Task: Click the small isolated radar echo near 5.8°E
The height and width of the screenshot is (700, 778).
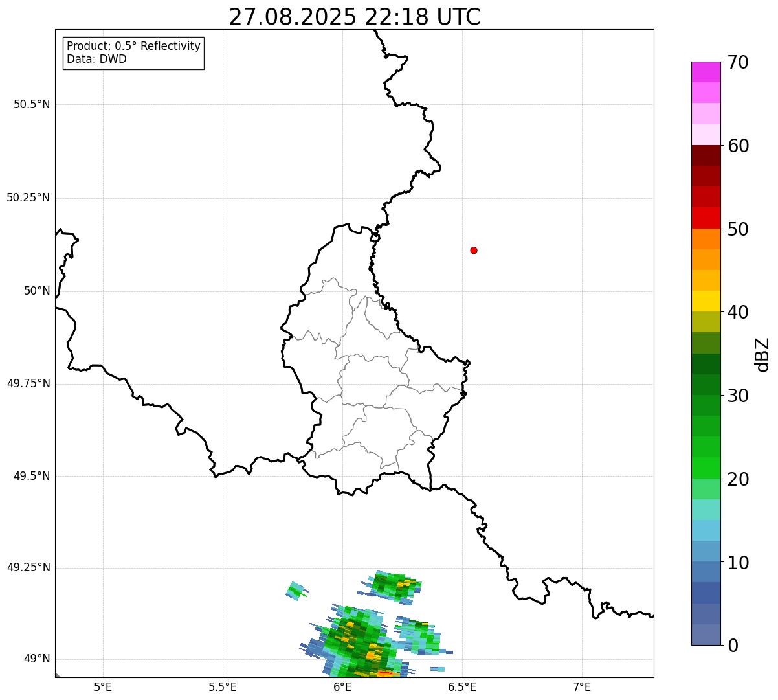Action: [297, 591]
